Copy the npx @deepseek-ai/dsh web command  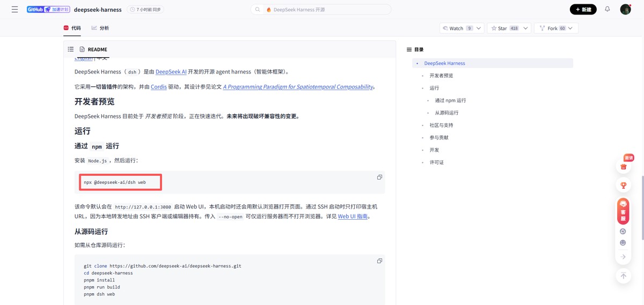click(379, 177)
